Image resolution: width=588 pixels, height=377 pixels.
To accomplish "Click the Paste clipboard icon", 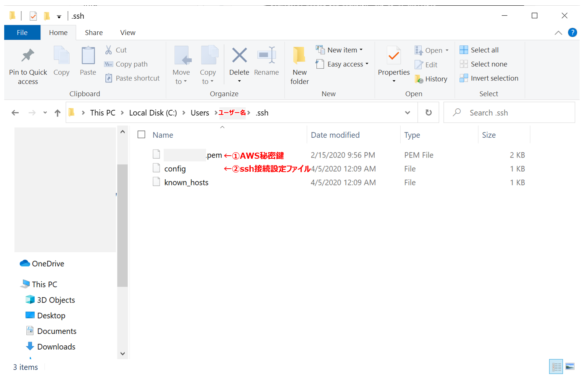I will point(88,56).
